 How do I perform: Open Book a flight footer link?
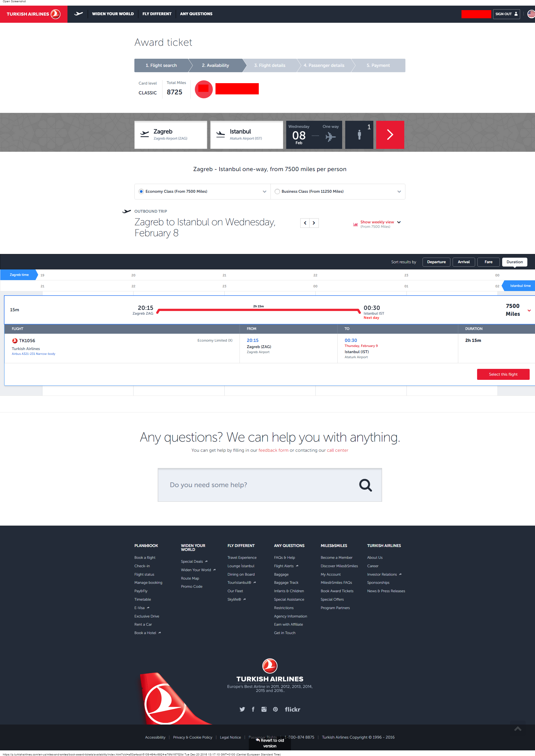[145, 557]
